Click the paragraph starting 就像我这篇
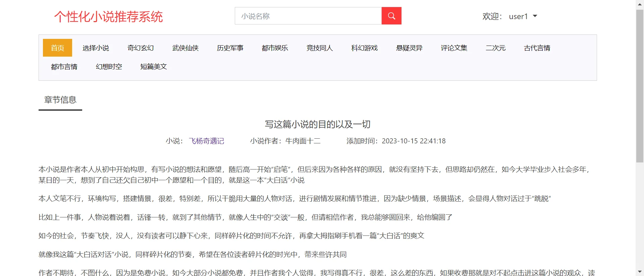This screenshot has height=276, width=644. (x=193, y=255)
